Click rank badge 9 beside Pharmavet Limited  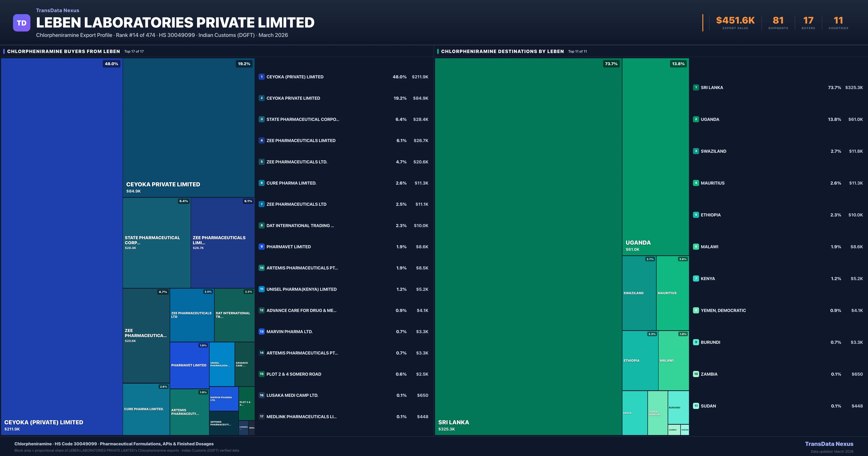pyautogui.click(x=261, y=247)
